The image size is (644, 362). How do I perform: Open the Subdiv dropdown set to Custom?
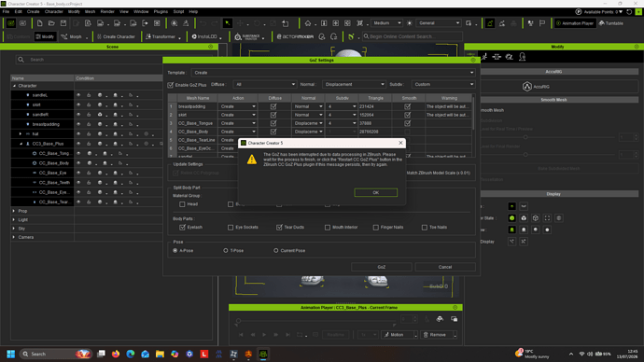tap(443, 84)
